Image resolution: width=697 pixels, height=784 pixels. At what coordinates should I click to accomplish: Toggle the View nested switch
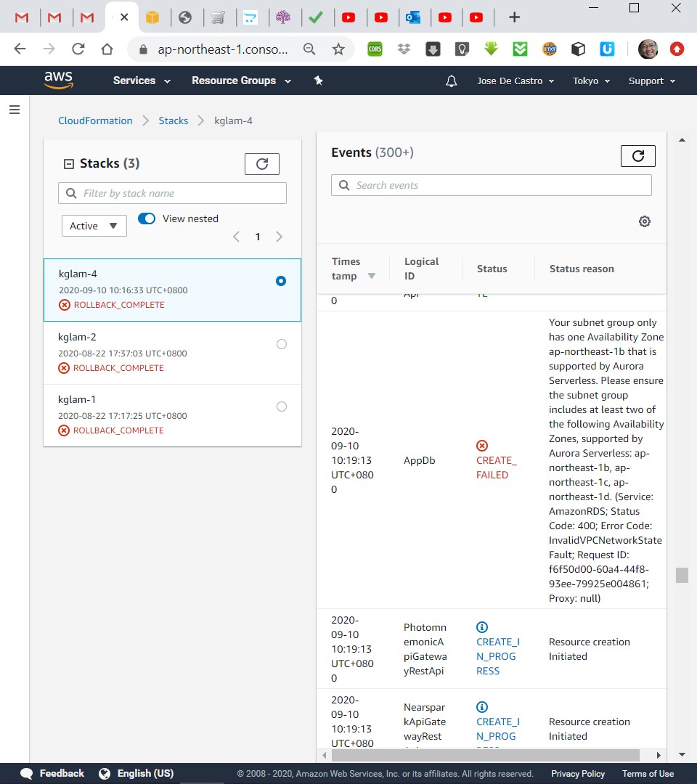(147, 219)
